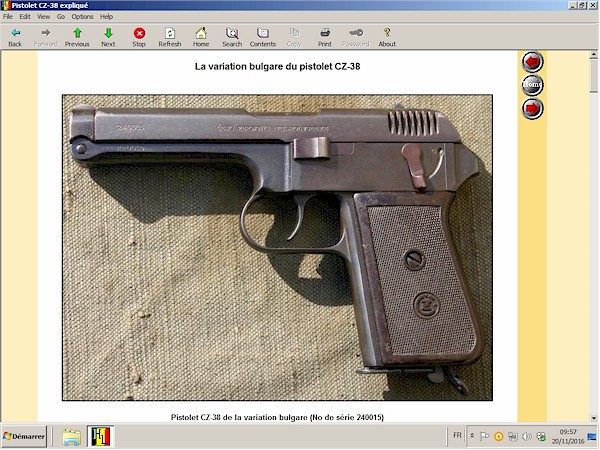Open the file explorer taskbar icon
This screenshot has height=450, width=600.
click(x=72, y=437)
